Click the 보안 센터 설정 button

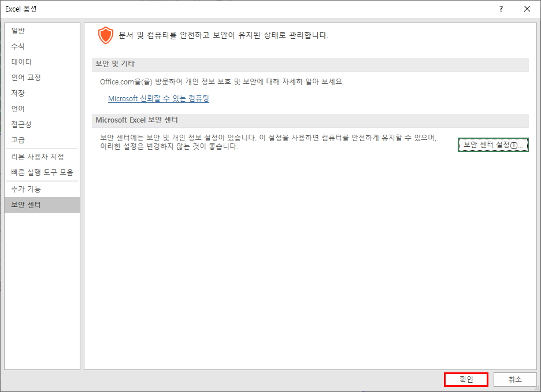tap(493, 145)
